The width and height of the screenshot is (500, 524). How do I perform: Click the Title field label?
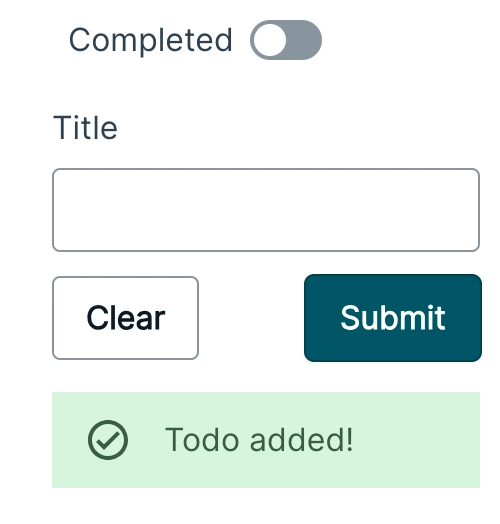85,127
